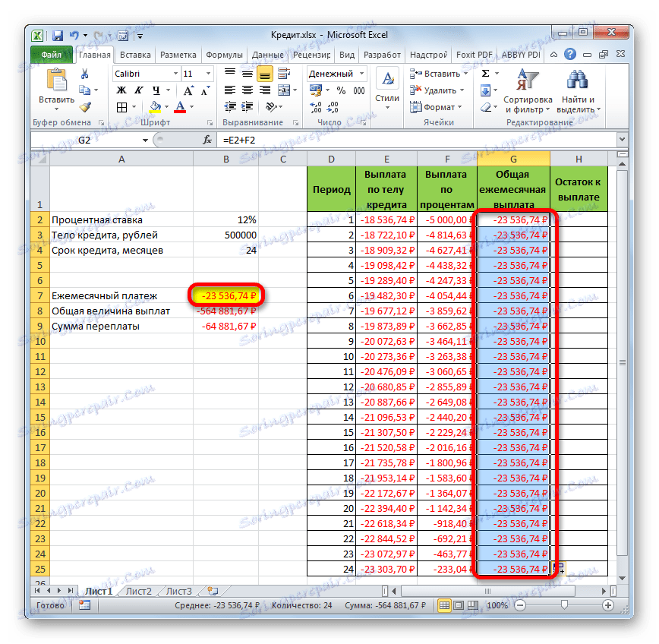The height and width of the screenshot is (644, 659).
Task: Toggle bold Ж formatting
Action: pos(121,90)
